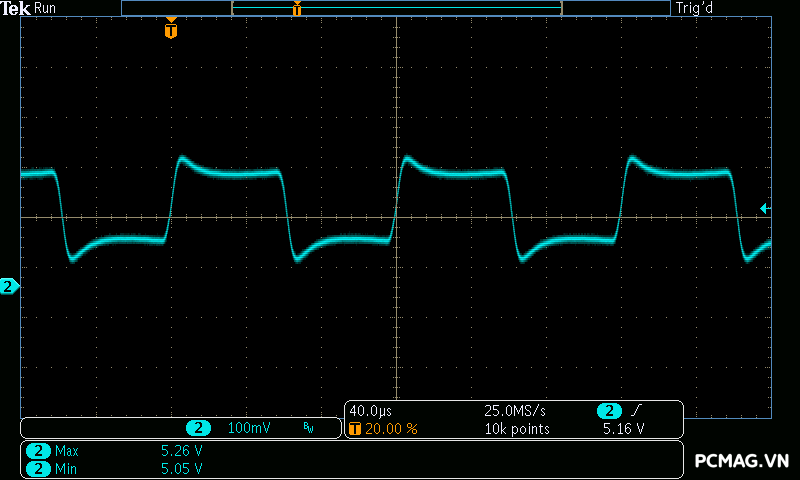Open the 40.0µs horizontal timebase readout
The image size is (800, 480).
[369, 411]
